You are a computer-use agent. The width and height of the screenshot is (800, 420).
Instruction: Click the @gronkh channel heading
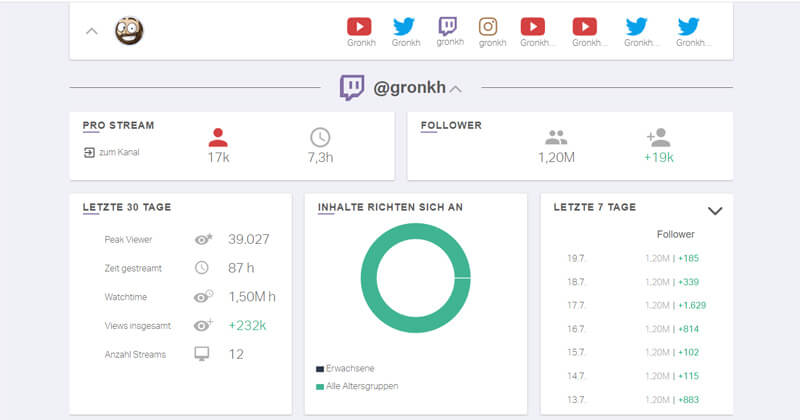pyautogui.click(x=407, y=88)
